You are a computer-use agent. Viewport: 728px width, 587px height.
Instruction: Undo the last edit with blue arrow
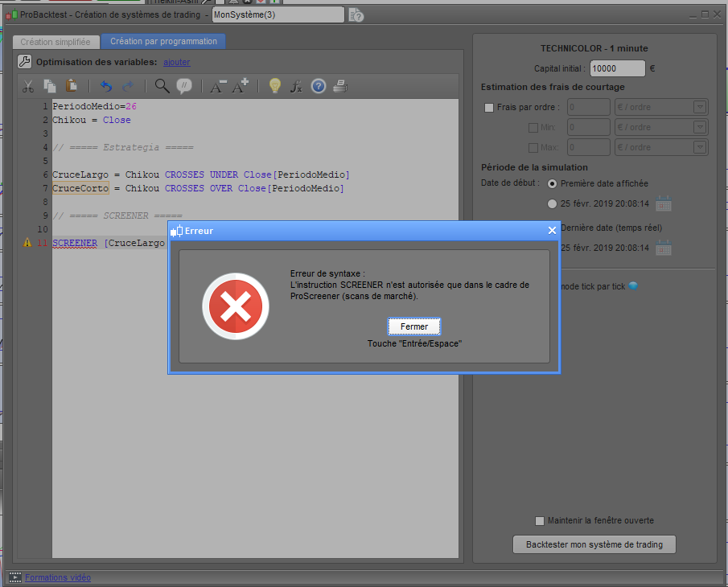(x=106, y=86)
